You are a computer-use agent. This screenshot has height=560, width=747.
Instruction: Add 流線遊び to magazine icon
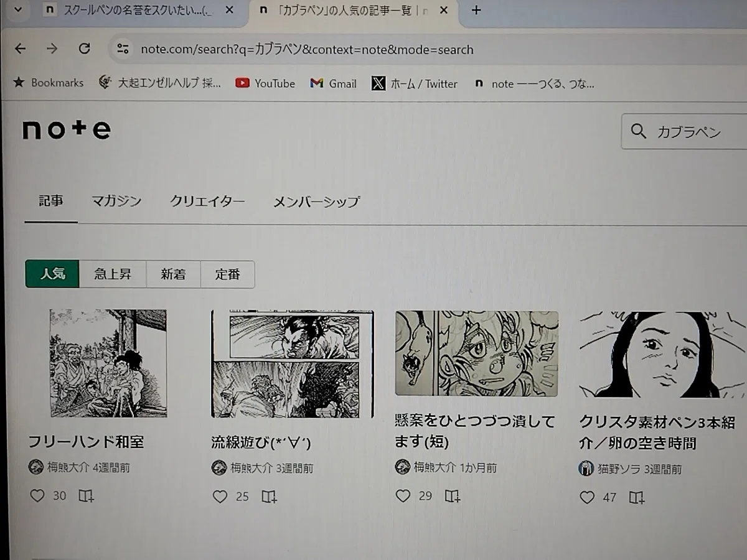[269, 497]
